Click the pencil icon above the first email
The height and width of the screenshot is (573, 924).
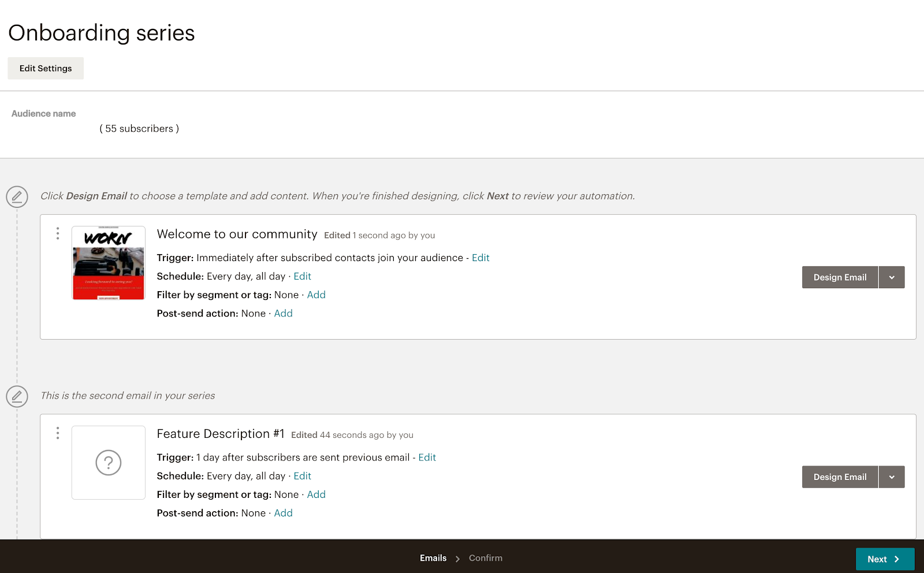[x=17, y=197]
